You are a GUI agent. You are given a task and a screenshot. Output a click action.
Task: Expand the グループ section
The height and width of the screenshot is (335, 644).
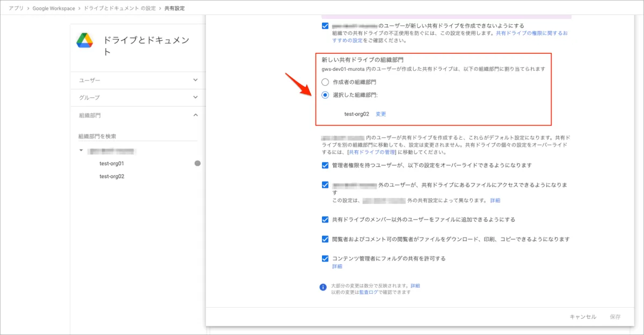coord(195,97)
